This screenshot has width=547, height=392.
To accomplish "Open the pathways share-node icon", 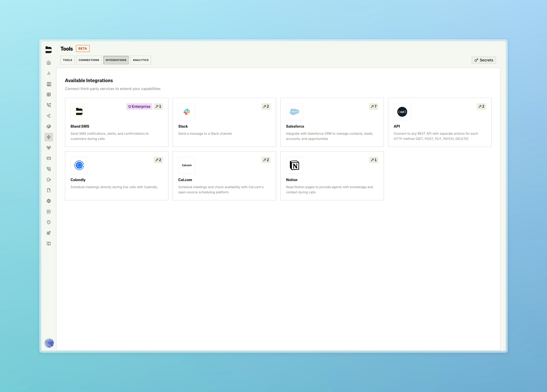I will pyautogui.click(x=49, y=116).
